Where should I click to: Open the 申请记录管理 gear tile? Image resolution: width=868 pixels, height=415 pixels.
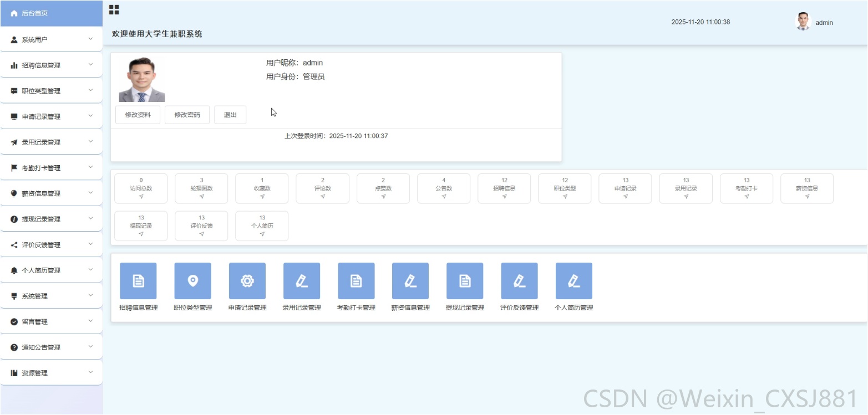tap(247, 281)
